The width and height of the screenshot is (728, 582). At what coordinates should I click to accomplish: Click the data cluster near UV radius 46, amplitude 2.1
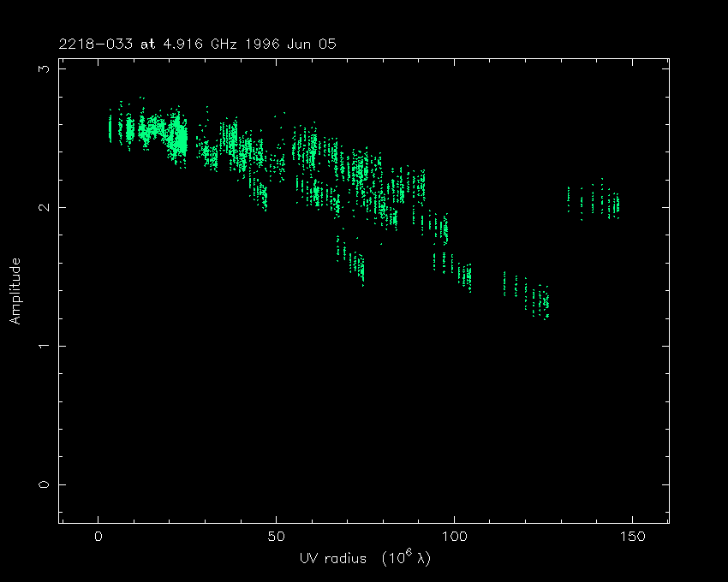coord(260,196)
